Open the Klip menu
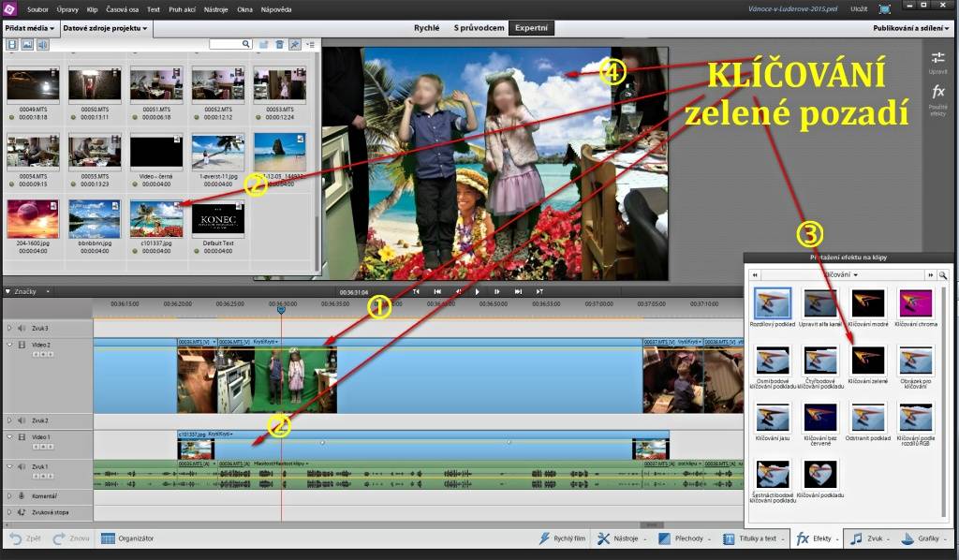The height and width of the screenshot is (560, 959). pyautogui.click(x=93, y=9)
